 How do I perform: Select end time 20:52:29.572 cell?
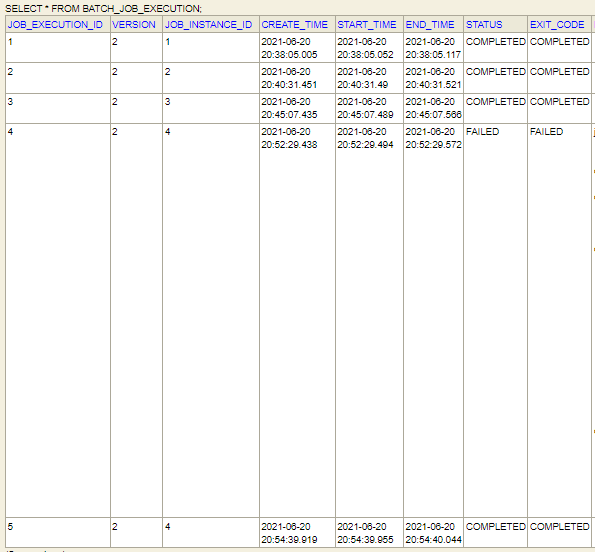[x=433, y=320]
